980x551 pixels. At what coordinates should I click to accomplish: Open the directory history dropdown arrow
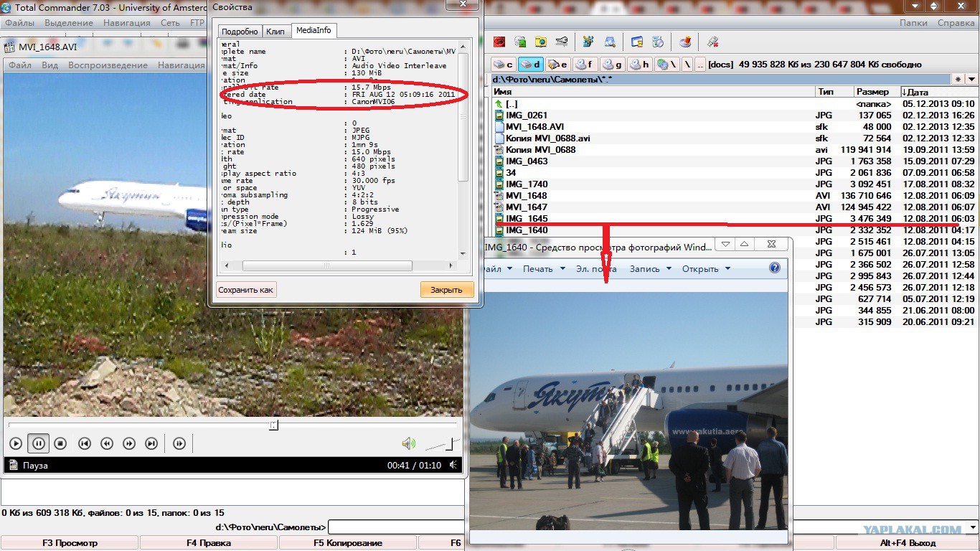coord(972,79)
